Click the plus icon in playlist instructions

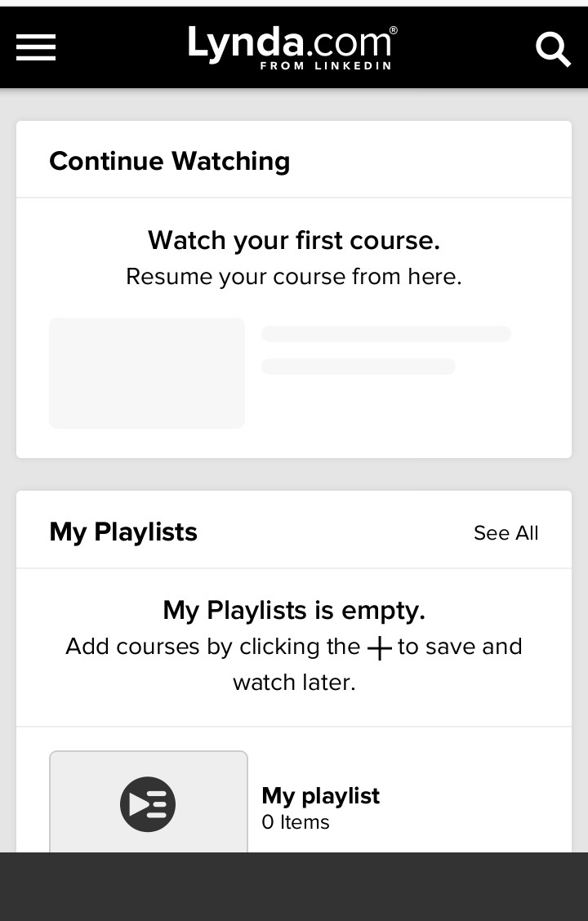379,648
